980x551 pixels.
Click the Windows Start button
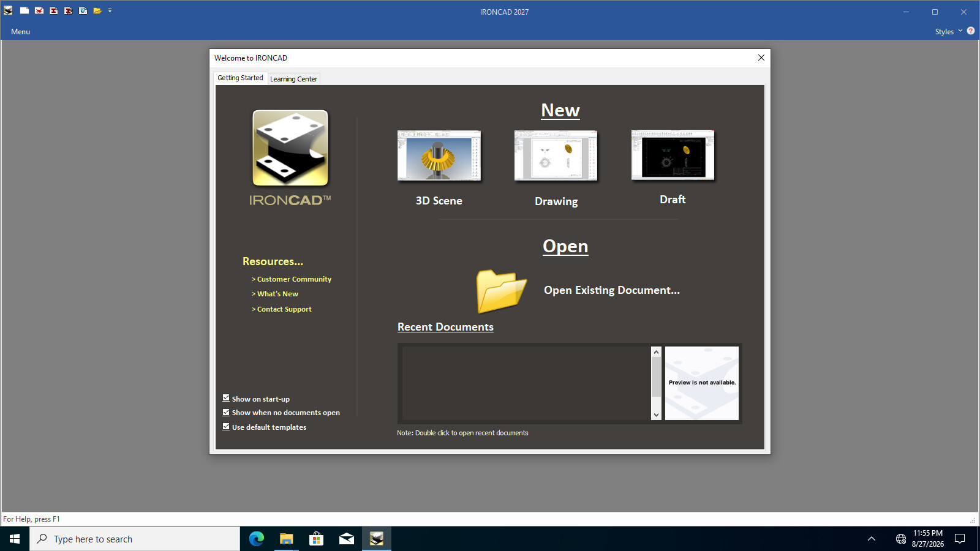click(x=15, y=539)
